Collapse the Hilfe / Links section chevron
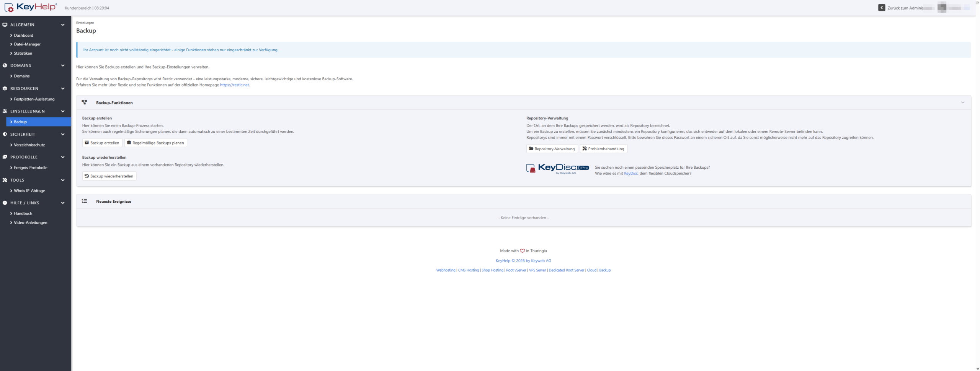 click(63, 203)
